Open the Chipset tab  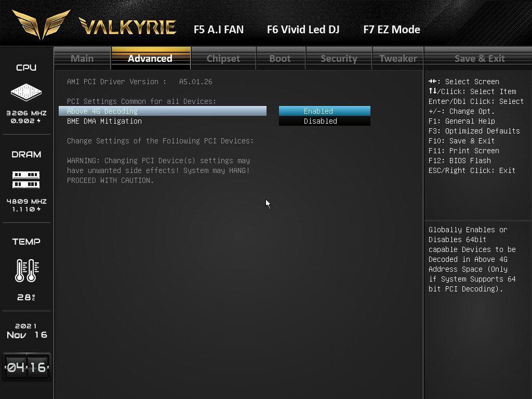(x=223, y=58)
